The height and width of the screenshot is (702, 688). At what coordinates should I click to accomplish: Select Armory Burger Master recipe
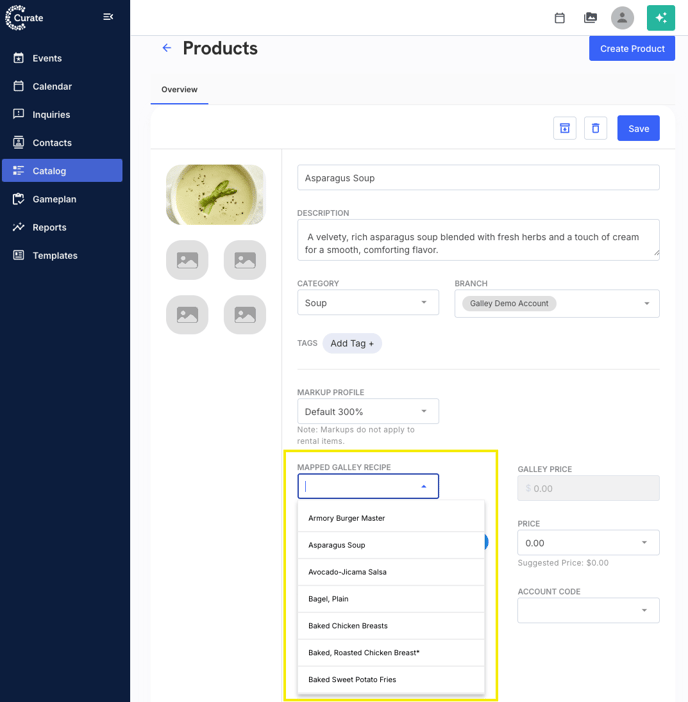coord(391,518)
